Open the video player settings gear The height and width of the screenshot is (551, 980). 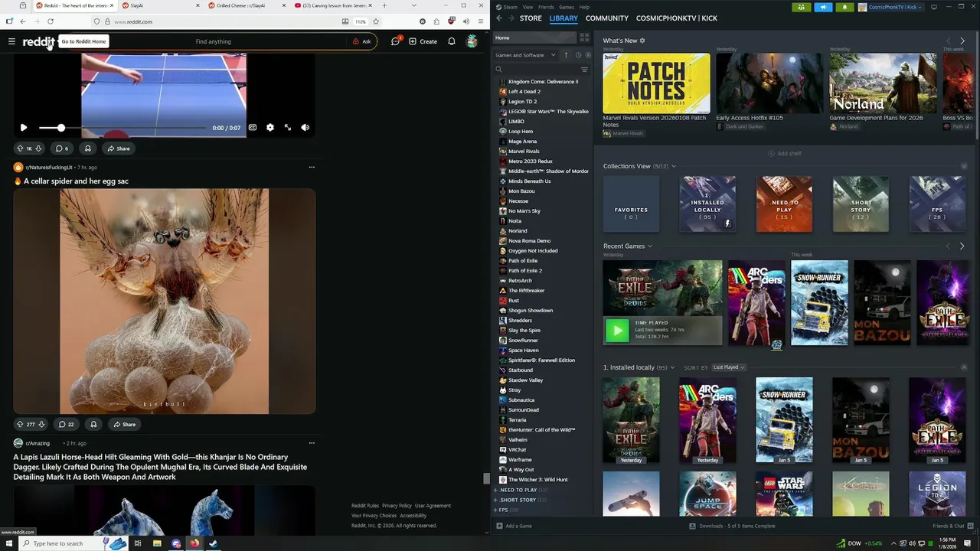(270, 128)
